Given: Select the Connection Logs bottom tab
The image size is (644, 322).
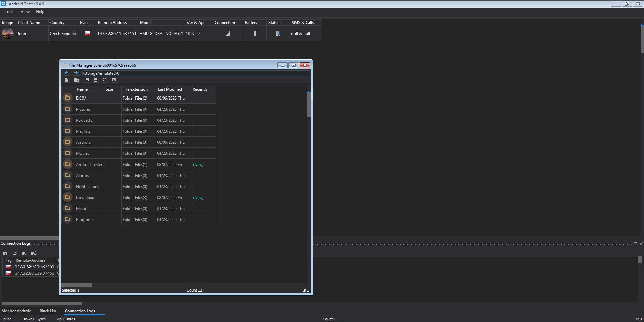Looking at the screenshot, I should [x=80, y=311].
